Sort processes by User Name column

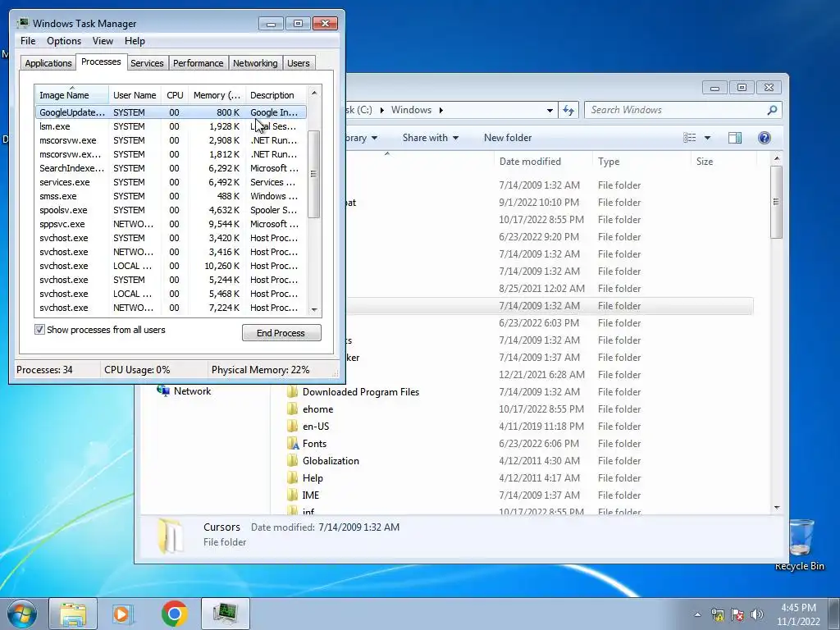[135, 95]
